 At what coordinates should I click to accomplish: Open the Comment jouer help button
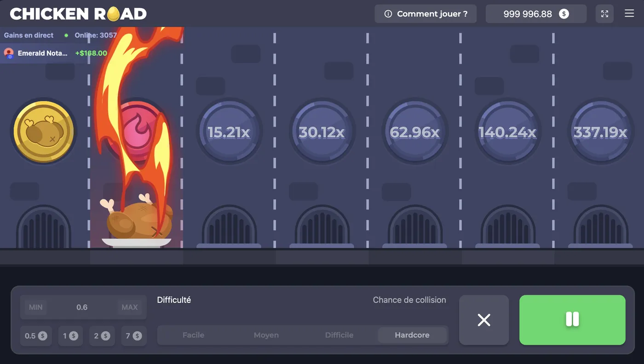pyautogui.click(x=425, y=14)
